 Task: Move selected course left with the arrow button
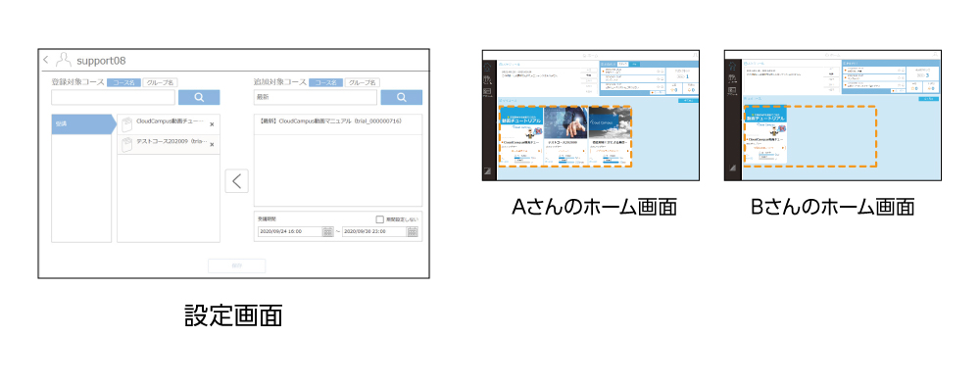236,180
